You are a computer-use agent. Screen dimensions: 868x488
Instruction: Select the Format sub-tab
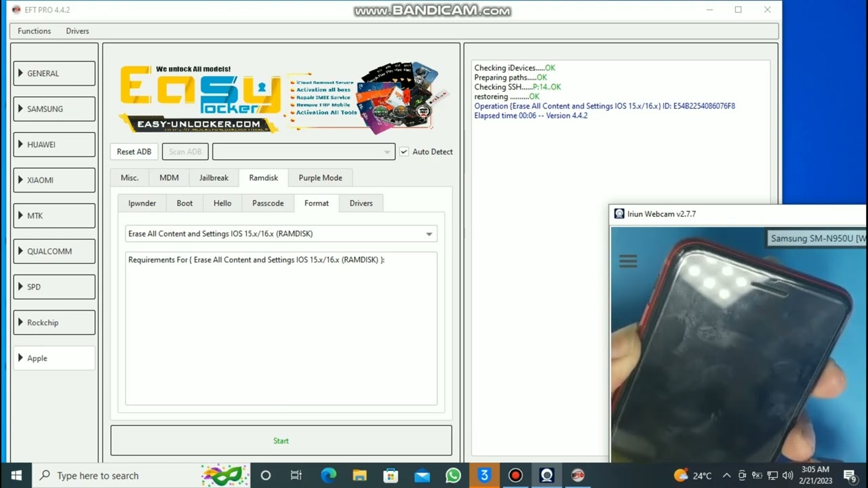pos(317,203)
